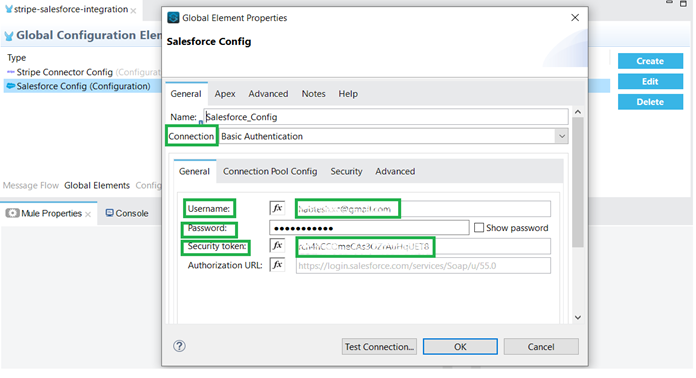
Task: Click the Stripe Connector Config icon
Action: (x=11, y=72)
